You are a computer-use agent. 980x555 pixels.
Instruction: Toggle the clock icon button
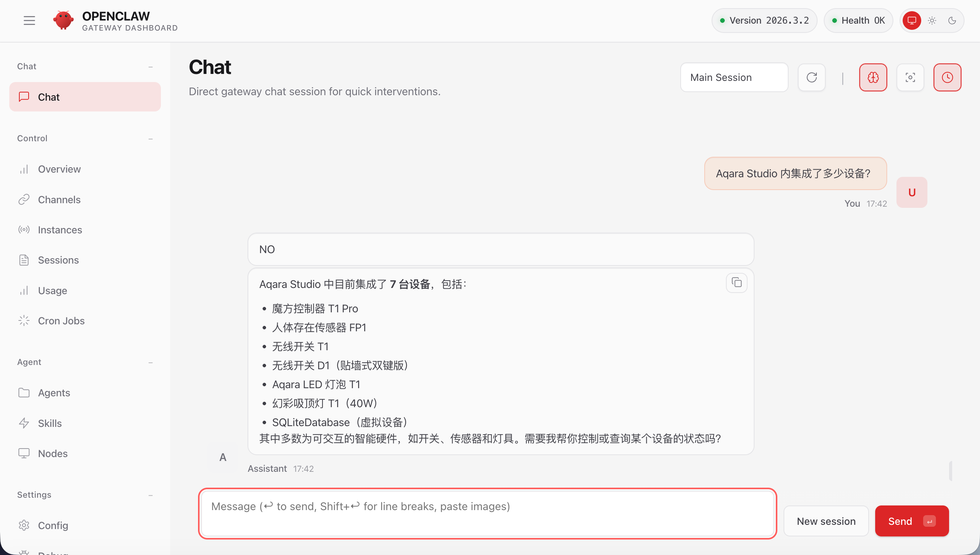point(947,77)
